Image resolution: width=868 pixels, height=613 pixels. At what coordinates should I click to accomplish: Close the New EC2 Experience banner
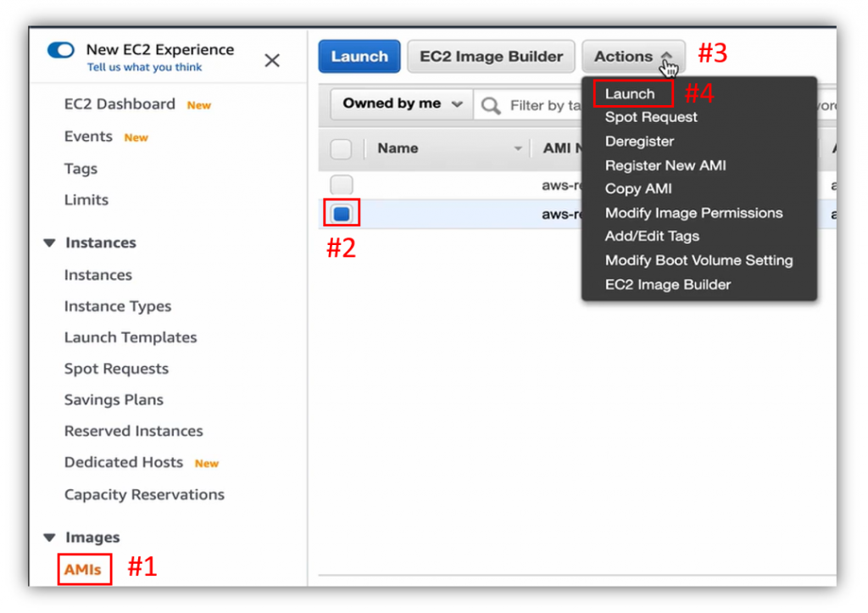(272, 60)
